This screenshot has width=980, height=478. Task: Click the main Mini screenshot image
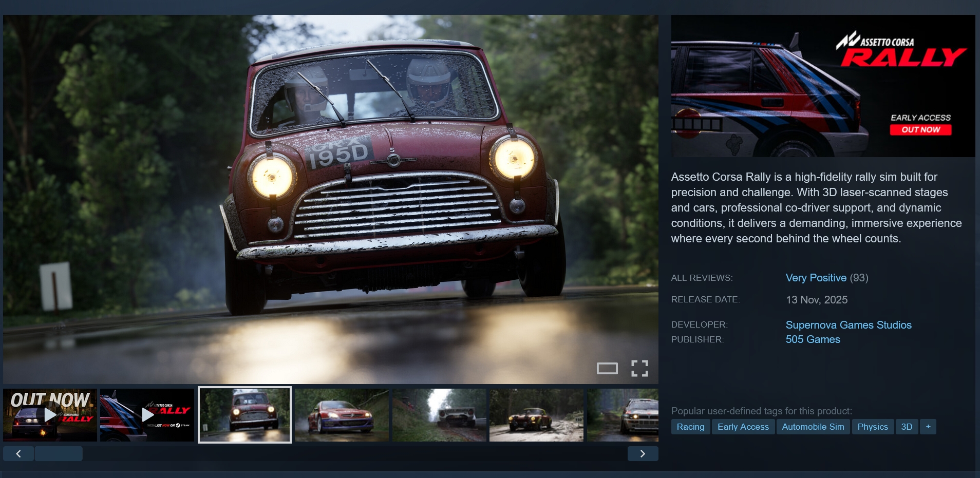point(331,199)
